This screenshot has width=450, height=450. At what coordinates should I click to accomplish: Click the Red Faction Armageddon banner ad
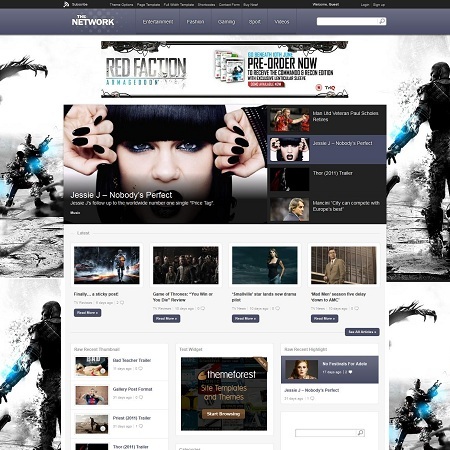[x=225, y=69]
